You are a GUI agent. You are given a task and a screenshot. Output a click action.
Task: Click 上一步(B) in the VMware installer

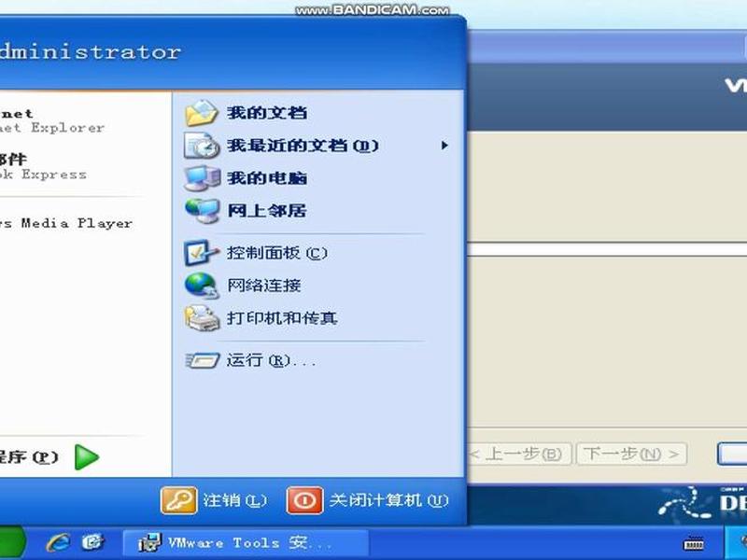(519, 454)
